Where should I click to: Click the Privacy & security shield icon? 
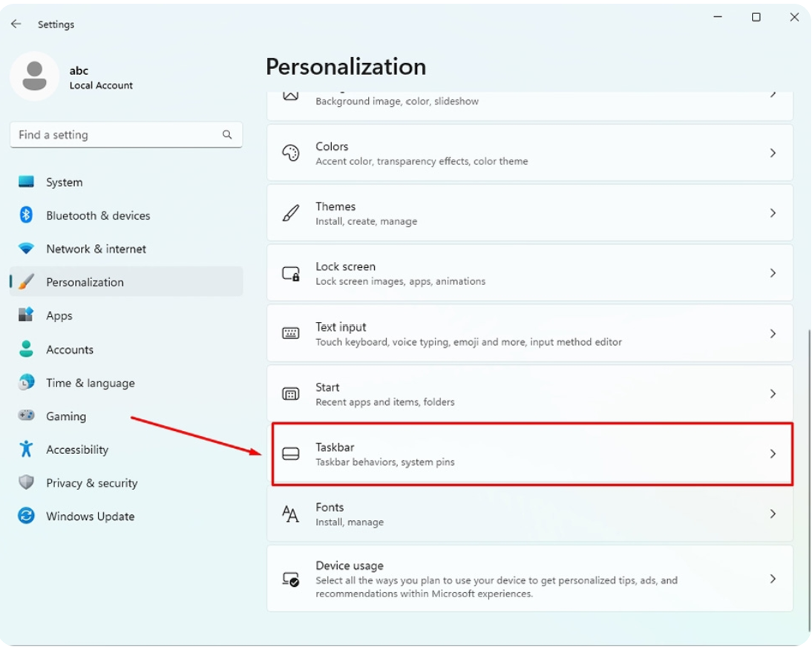click(x=27, y=483)
